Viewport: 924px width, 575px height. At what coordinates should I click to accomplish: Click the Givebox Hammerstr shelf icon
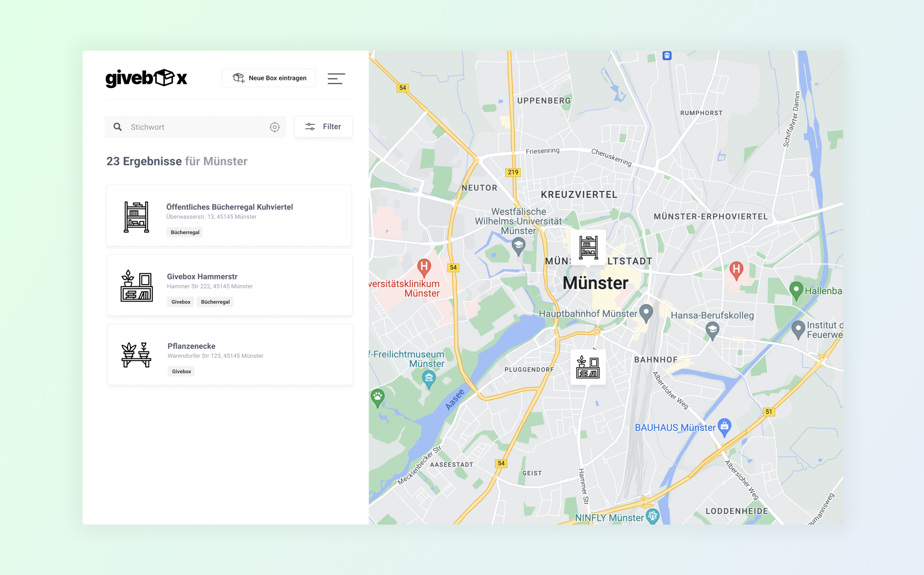136,285
